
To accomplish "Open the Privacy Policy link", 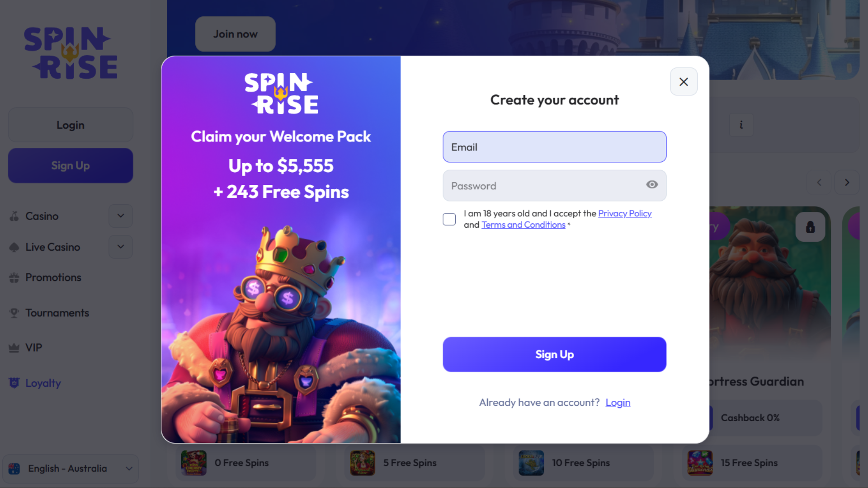I will click(625, 214).
